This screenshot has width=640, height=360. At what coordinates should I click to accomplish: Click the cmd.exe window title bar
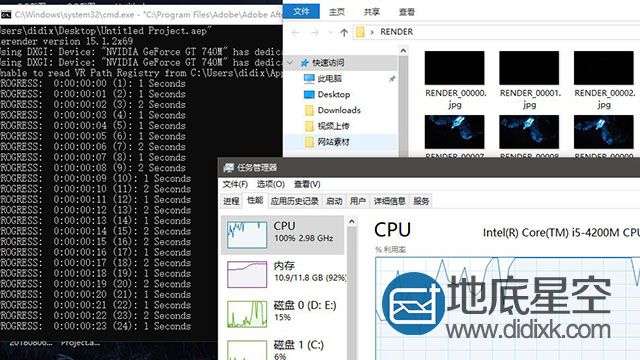coord(141,15)
